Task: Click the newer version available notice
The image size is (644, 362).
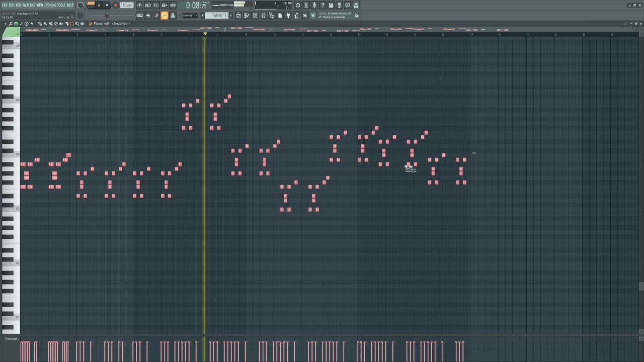Action: click(335, 15)
